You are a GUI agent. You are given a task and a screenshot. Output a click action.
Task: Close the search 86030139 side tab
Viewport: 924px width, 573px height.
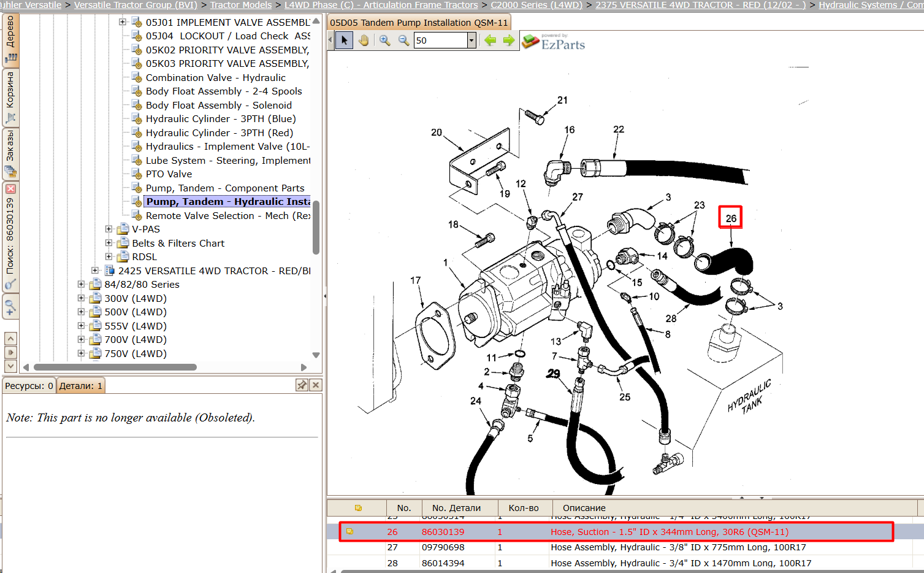pyautogui.click(x=10, y=189)
